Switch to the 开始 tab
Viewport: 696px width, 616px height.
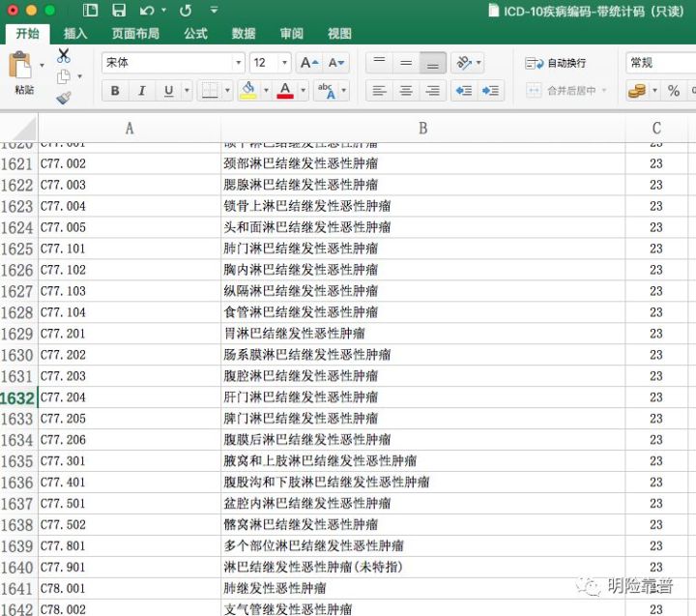click(27, 33)
